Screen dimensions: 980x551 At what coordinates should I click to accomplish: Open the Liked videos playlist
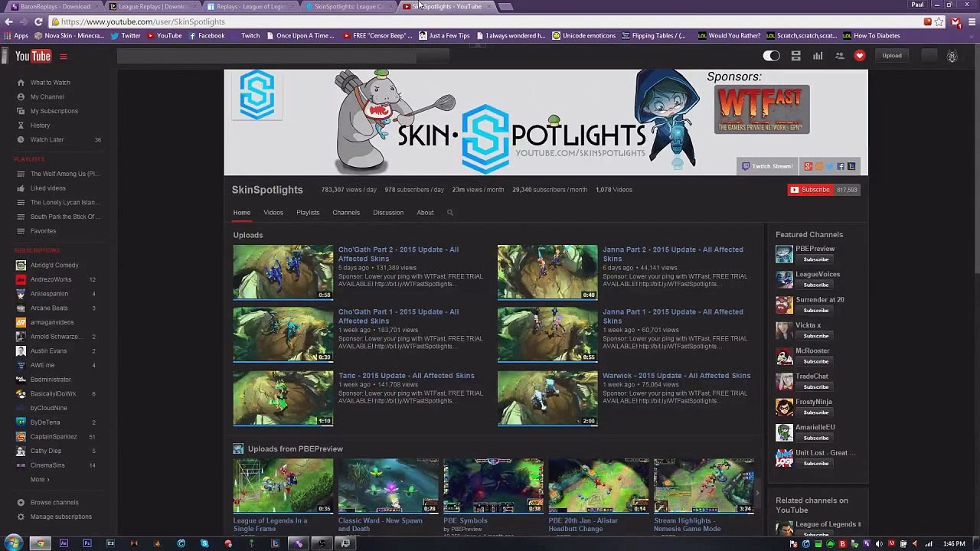pyautogui.click(x=47, y=188)
